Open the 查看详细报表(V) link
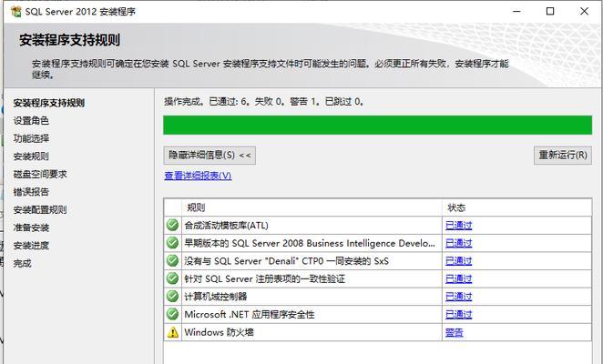The image size is (603, 364). pos(198,176)
